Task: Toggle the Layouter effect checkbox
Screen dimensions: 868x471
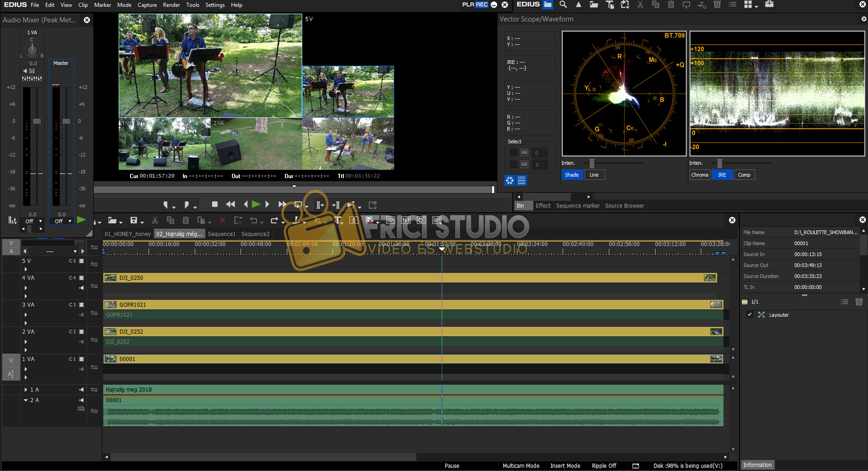Action: pos(750,315)
